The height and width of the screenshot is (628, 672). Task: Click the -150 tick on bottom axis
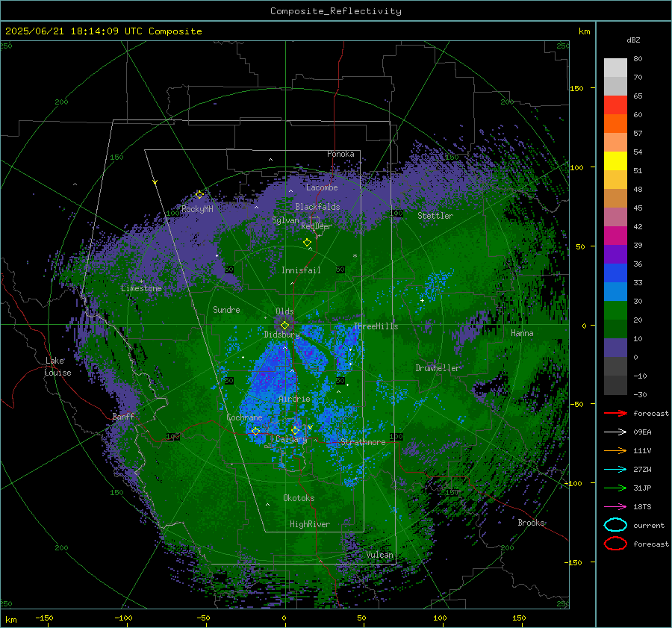coord(44,618)
